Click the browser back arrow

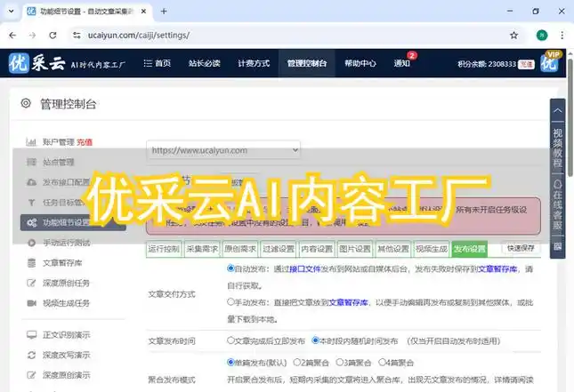tap(12, 35)
